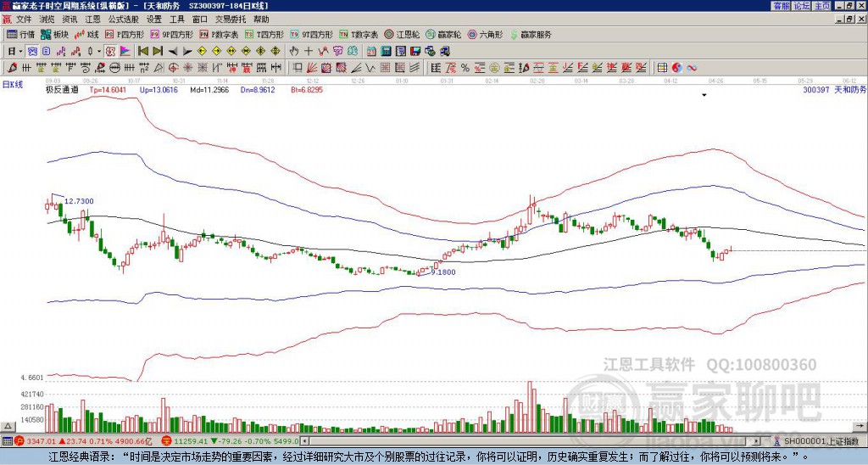Open the P四方形 square tool
Viewport: 868px width, 465px height.
125,34
